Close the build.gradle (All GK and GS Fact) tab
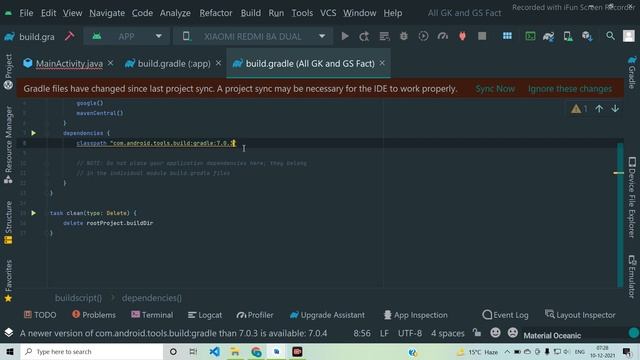 click(x=382, y=63)
